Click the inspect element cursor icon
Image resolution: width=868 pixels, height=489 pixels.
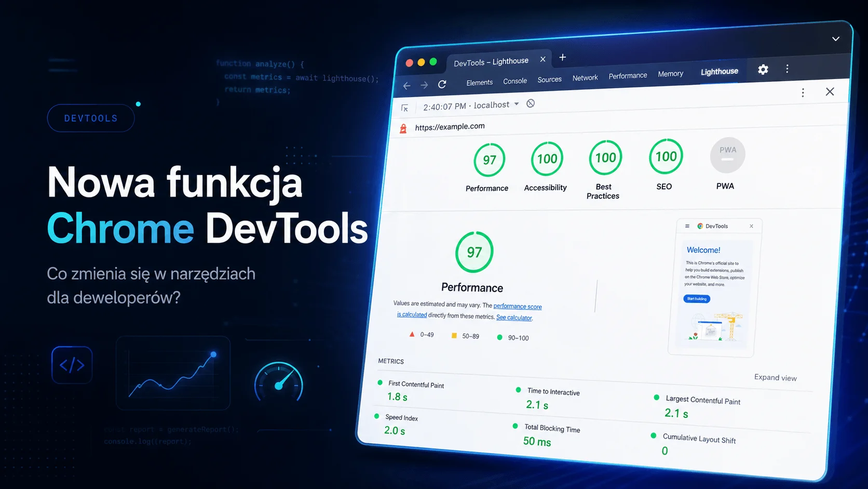(x=404, y=108)
